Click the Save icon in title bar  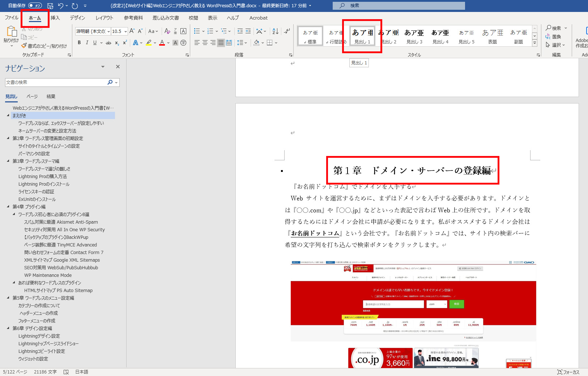[x=50, y=5]
